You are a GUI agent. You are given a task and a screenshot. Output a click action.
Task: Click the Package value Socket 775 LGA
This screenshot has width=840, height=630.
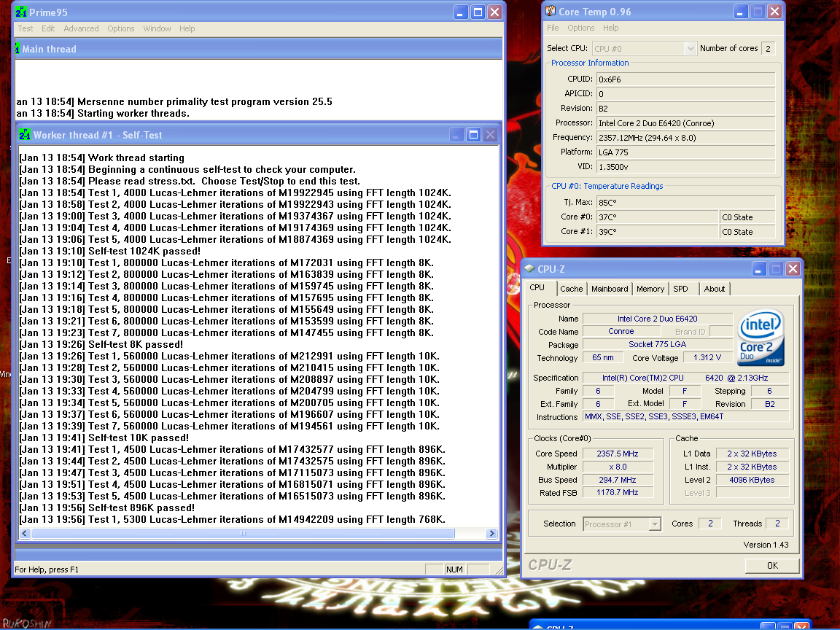[657, 344]
